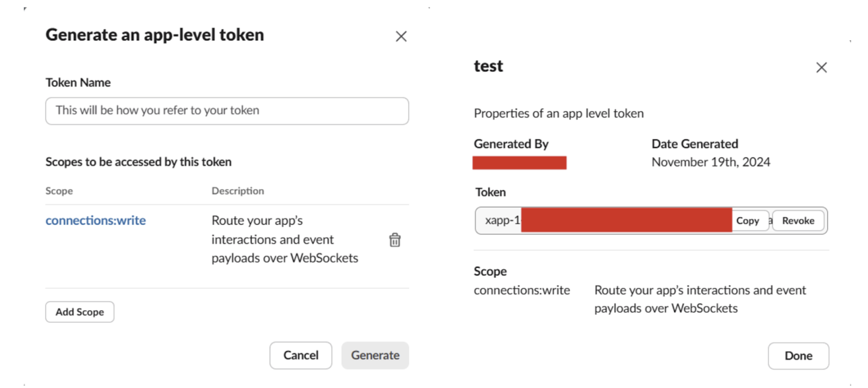
Task: Click connections:write text in test dialog
Action: [522, 290]
